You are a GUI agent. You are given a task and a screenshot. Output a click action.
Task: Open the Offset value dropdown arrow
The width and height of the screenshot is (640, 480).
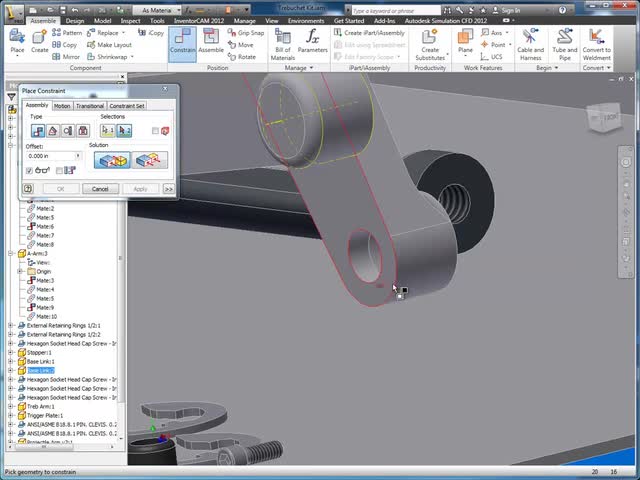click(x=78, y=156)
